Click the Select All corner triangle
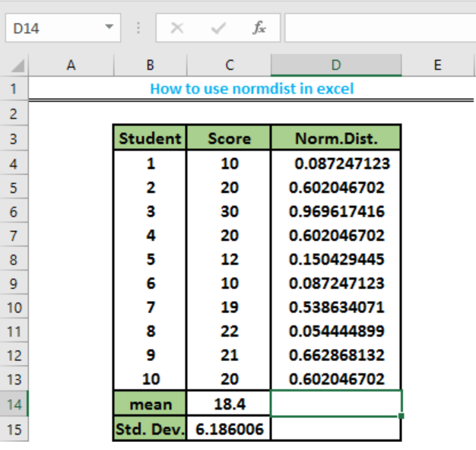This screenshot has height=450, width=476. (17, 65)
